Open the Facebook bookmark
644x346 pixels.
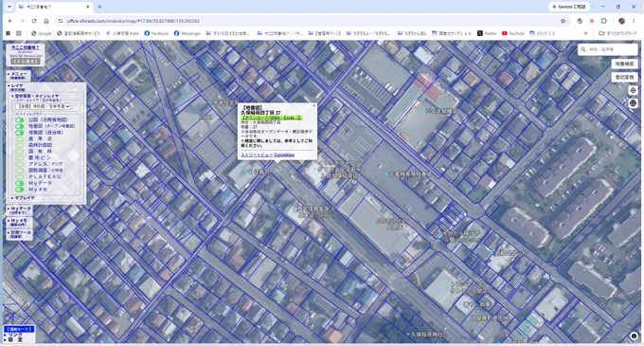pos(156,33)
